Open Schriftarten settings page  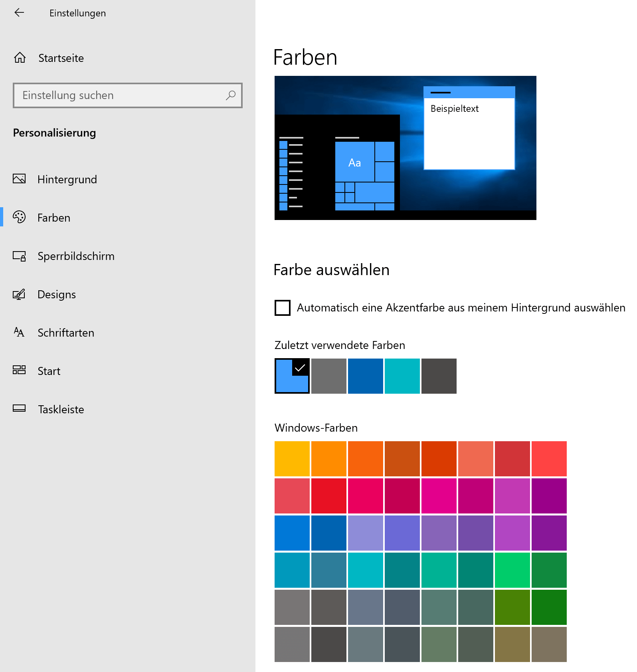(128, 333)
